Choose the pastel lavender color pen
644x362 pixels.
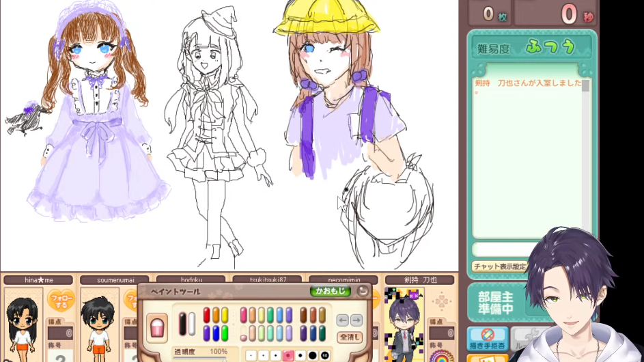[x=289, y=333]
